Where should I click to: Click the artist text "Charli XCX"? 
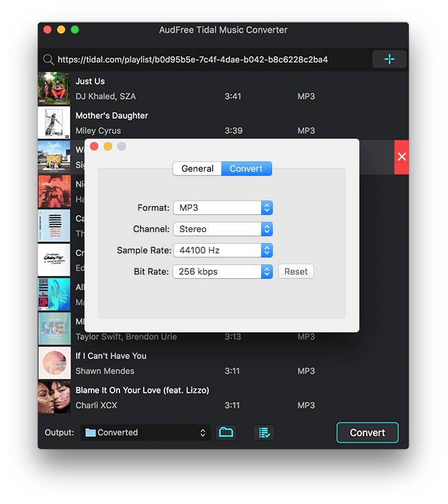[96, 405]
